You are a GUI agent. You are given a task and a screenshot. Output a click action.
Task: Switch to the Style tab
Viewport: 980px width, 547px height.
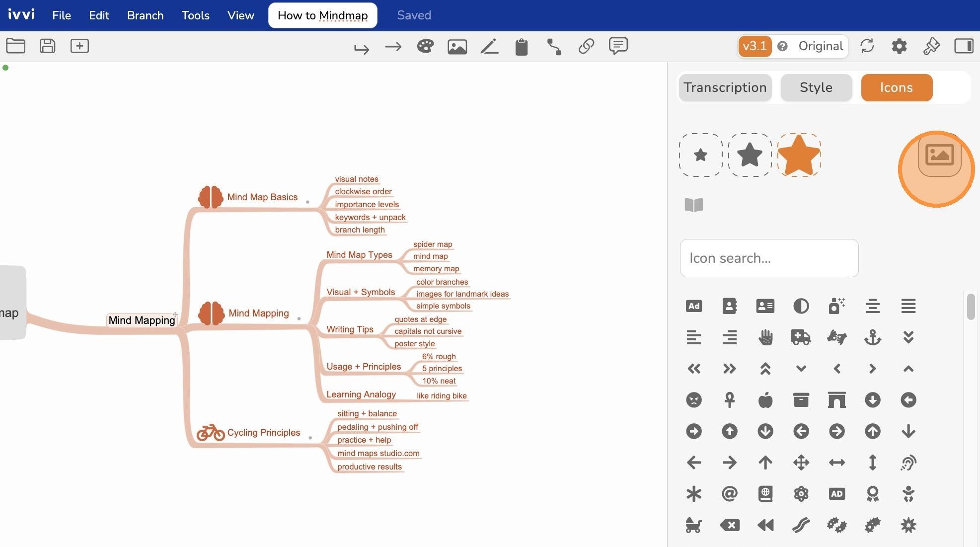[x=816, y=87]
